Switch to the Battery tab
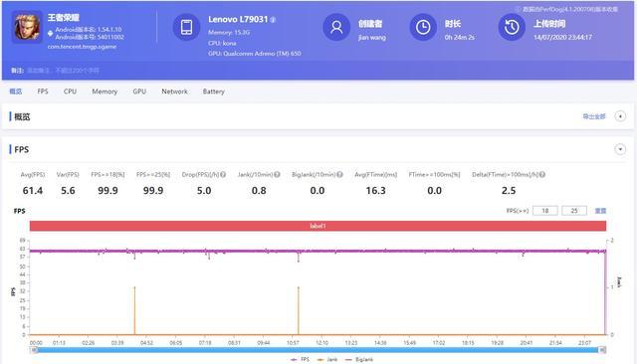The image size is (637, 364). click(x=214, y=91)
